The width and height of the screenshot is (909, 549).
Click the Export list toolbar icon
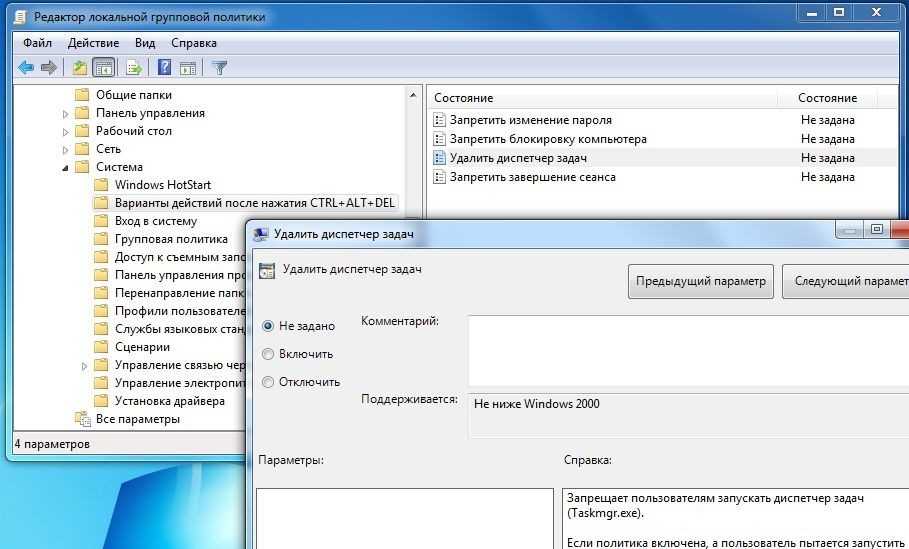point(134,68)
